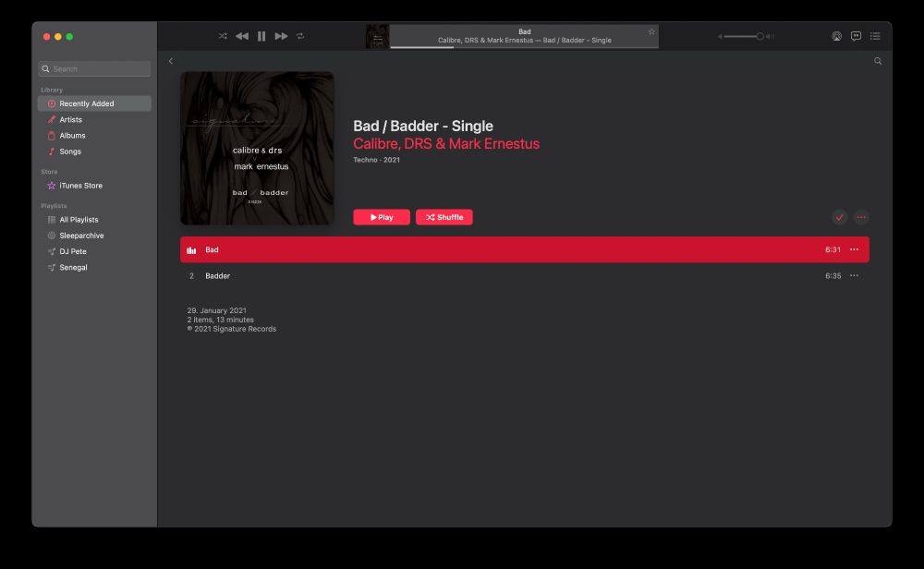Select track 2 Badder

[525, 275]
